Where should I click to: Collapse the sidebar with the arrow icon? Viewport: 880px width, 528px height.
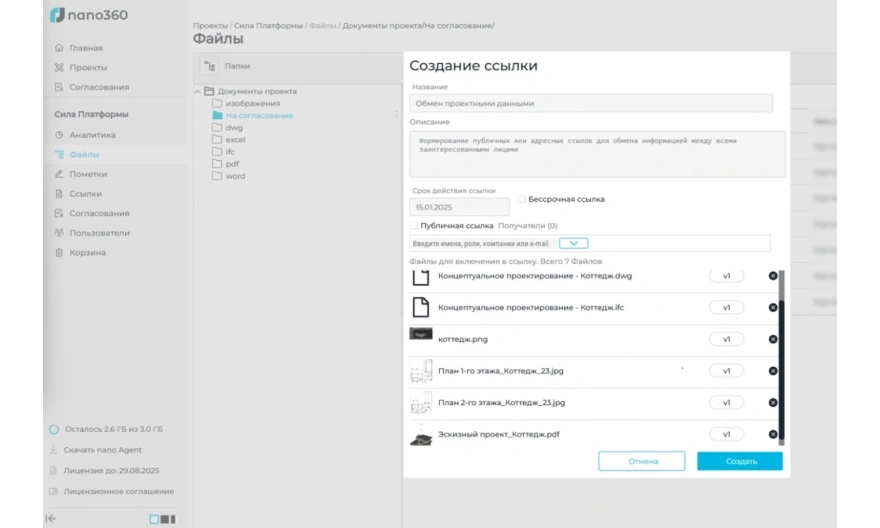[51, 518]
